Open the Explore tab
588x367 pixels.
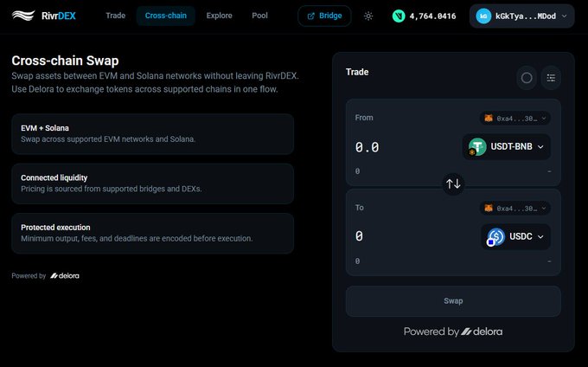219,16
